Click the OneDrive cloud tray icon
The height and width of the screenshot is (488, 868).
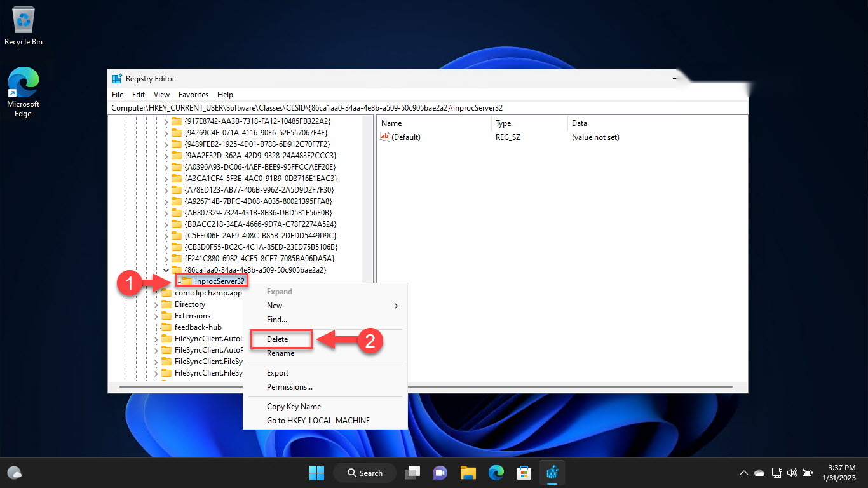pyautogui.click(x=759, y=473)
